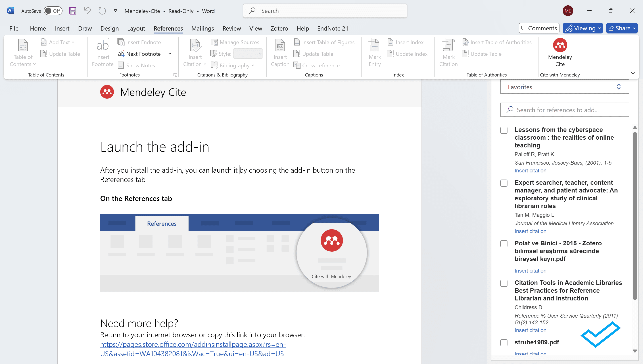Open the Viewing mode dropdown

[583, 28]
